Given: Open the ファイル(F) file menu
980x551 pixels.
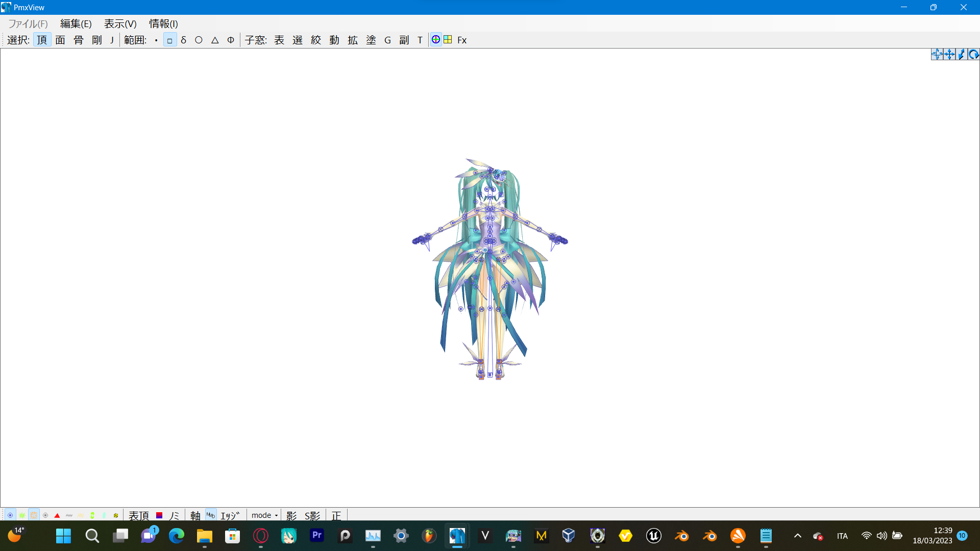Looking at the screenshot, I should pos(28,23).
